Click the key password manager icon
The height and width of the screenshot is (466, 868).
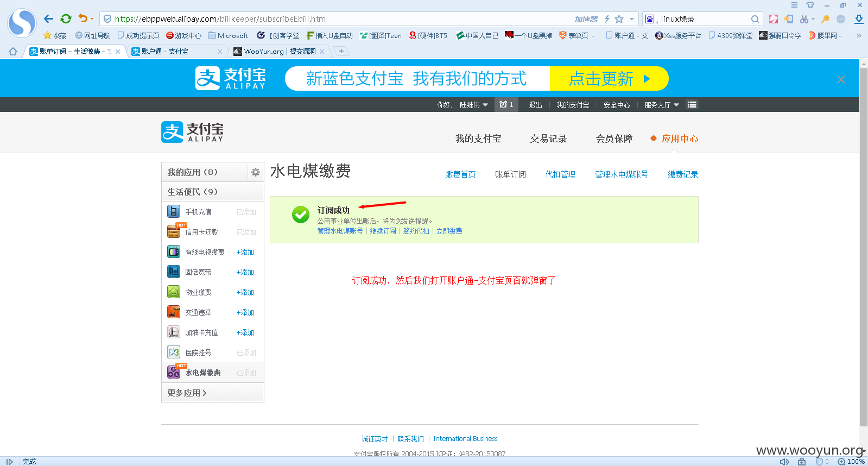pos(825,19)
